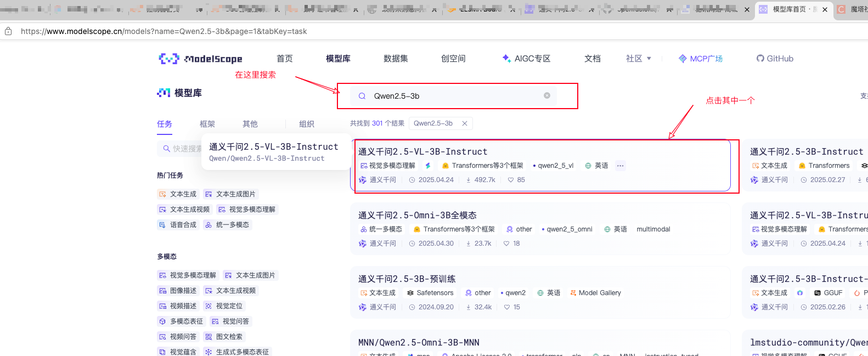Screen dimensions: 868x356
Task: Click the 快速搜索 task filter field
Action: point(180,149)
